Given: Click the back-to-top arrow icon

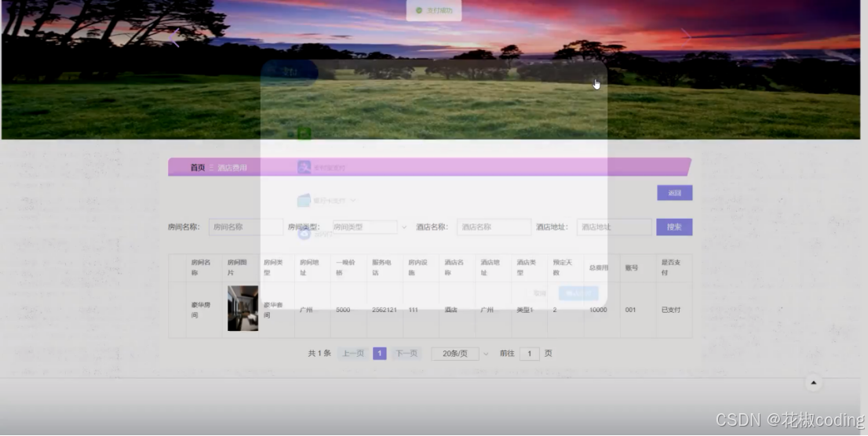Looking at the screenshot, I should 813,383.
